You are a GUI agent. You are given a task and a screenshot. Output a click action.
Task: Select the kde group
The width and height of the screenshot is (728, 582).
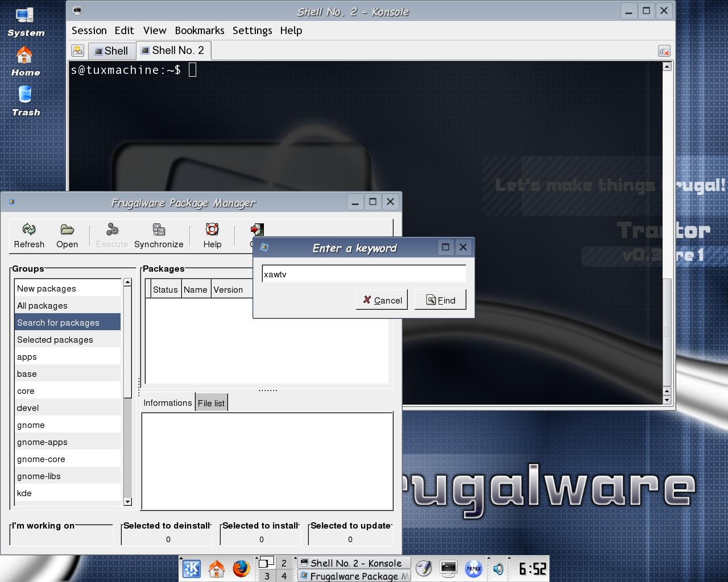(68, 493)
